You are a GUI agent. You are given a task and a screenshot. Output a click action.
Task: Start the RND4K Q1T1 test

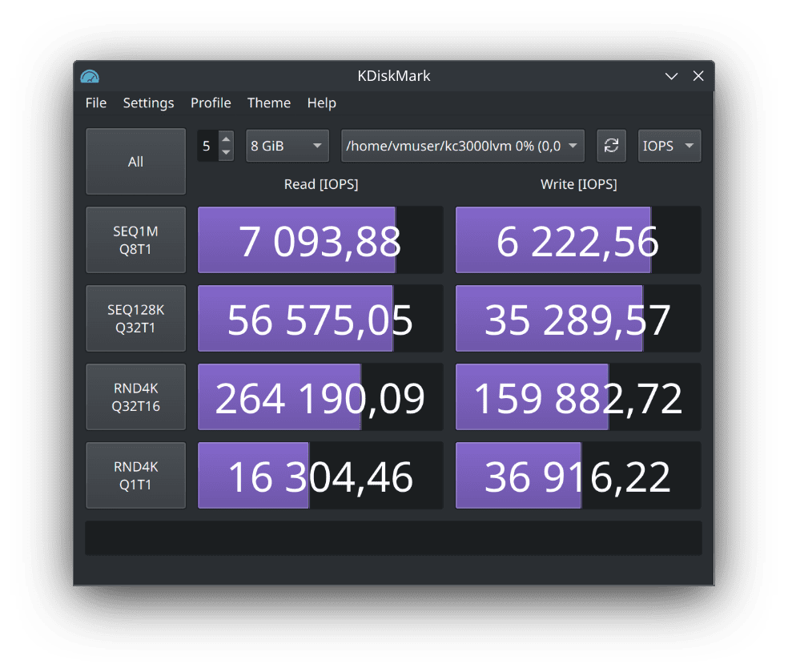click(x=135, y=476)
